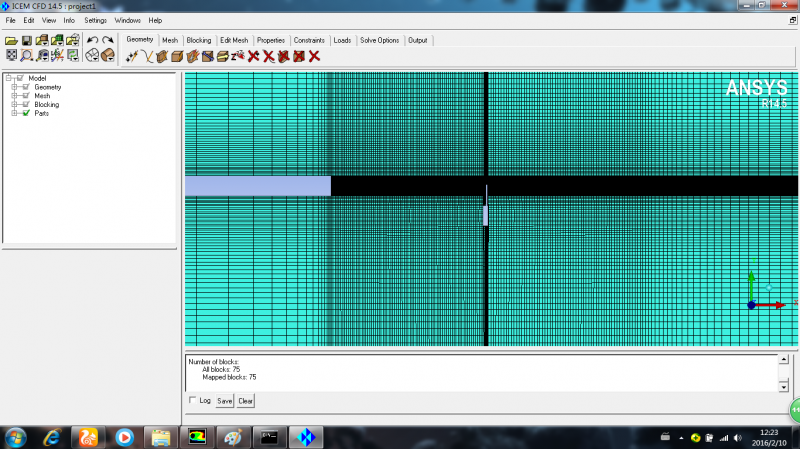Select Create/Modify Surface tool
This screenshot has height=449, width=800.
coord(162,56)
